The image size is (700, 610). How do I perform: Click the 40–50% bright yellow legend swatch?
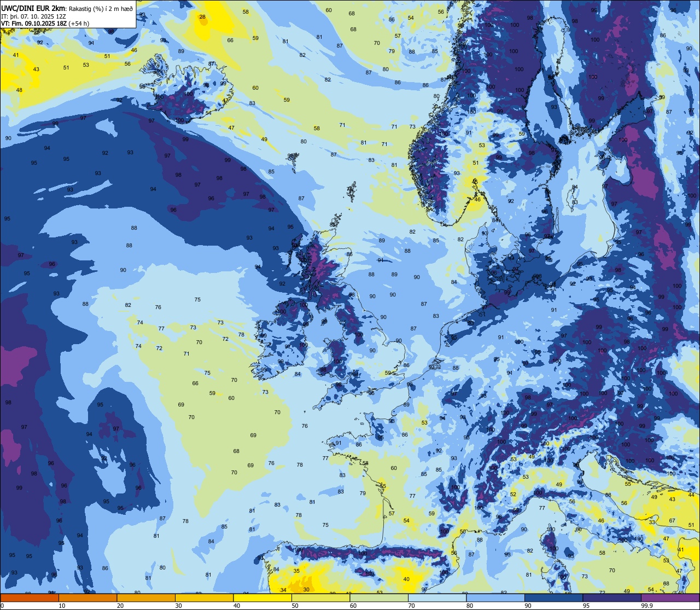[x=262, y=597]
